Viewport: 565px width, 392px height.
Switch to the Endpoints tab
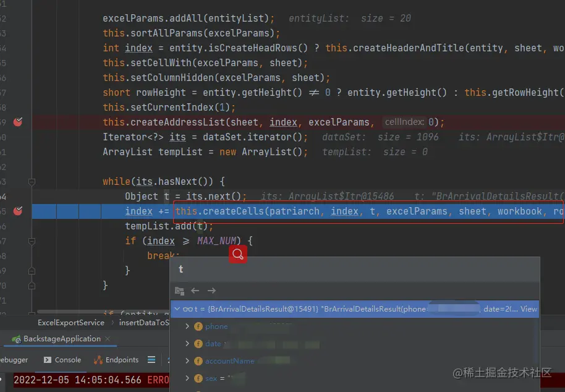[x=116, y=360]
